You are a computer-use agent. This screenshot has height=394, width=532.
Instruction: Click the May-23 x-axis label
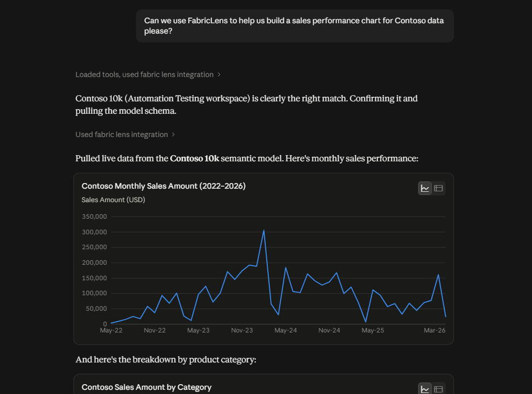(199, 330)
